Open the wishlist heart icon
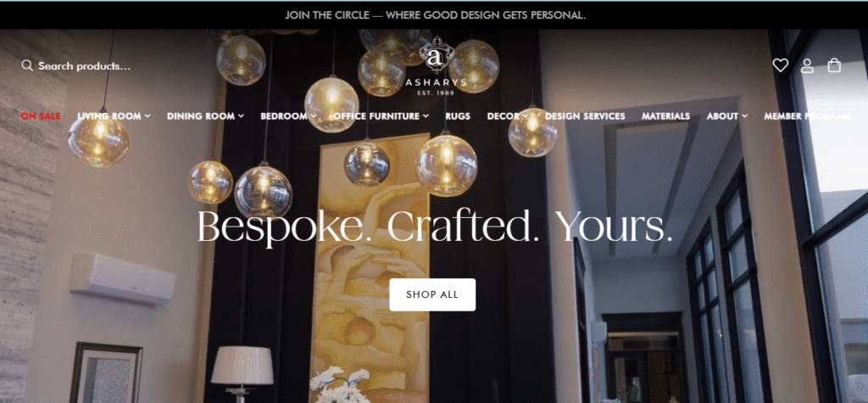The image size is (868, 403). 781,65
